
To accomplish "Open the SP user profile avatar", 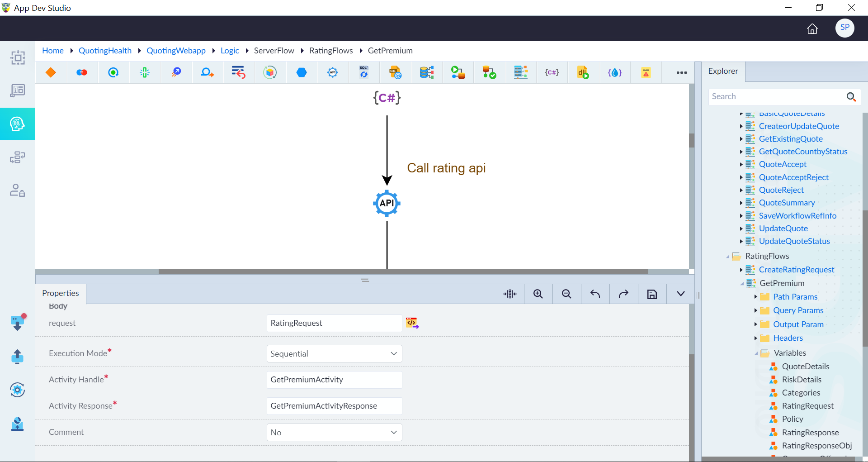I will pyautogui.click(x=844, y=28).
